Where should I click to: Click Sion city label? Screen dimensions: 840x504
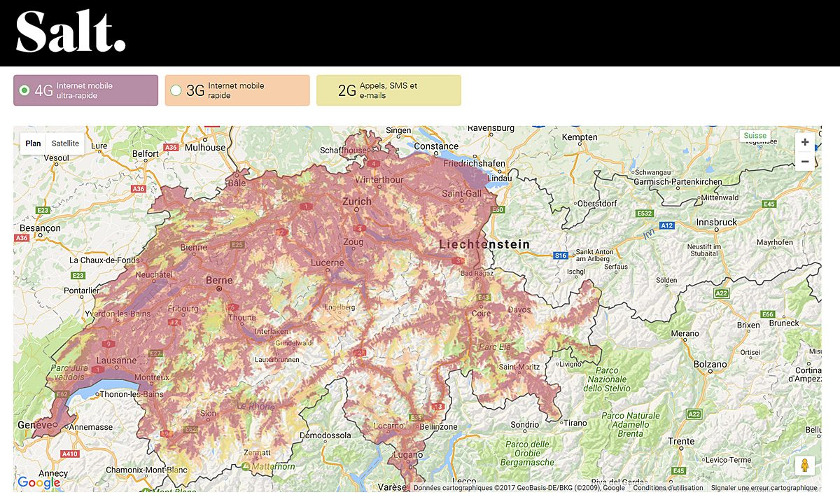(209, 414)
